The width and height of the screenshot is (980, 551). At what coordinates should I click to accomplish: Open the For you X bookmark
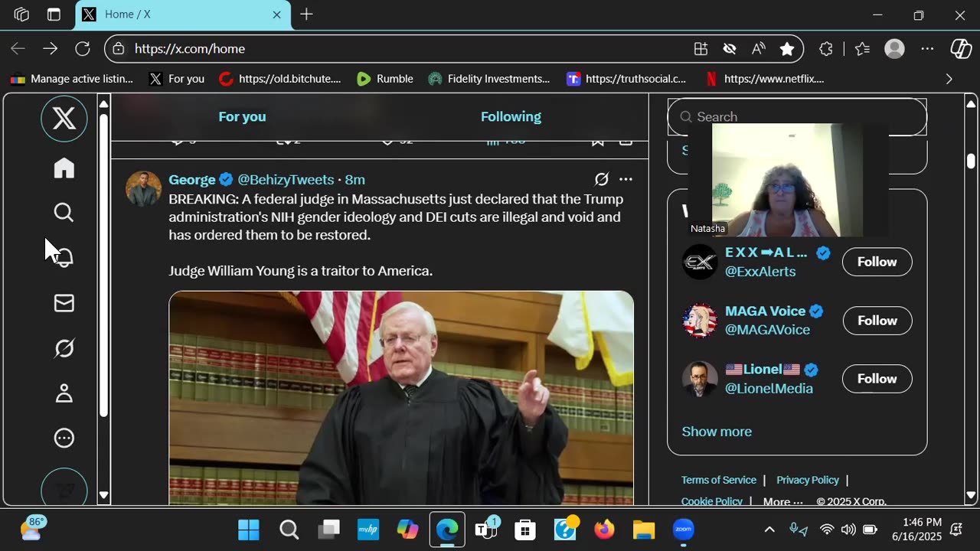tap(177, 79)
